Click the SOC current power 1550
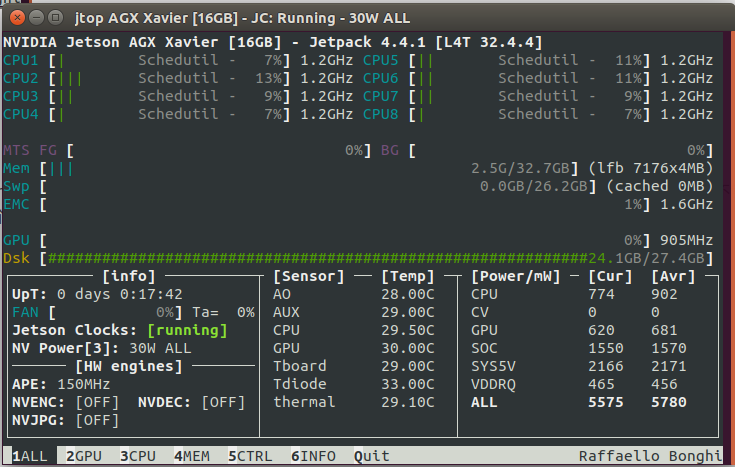 (606, 348)
